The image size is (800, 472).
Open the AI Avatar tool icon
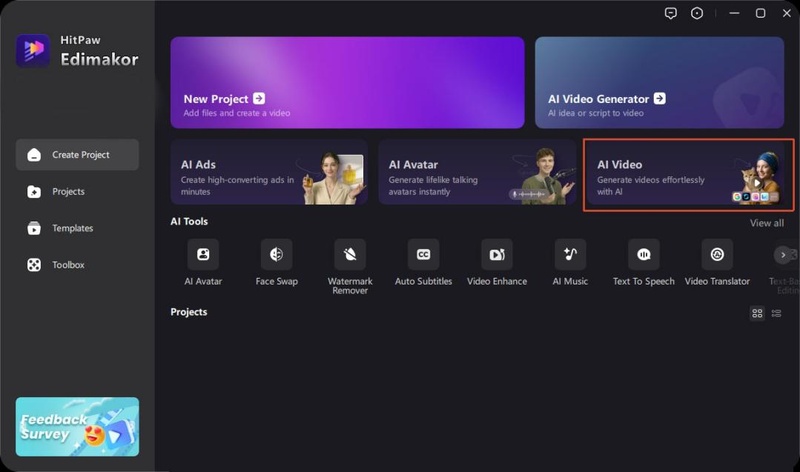[203, 254]
